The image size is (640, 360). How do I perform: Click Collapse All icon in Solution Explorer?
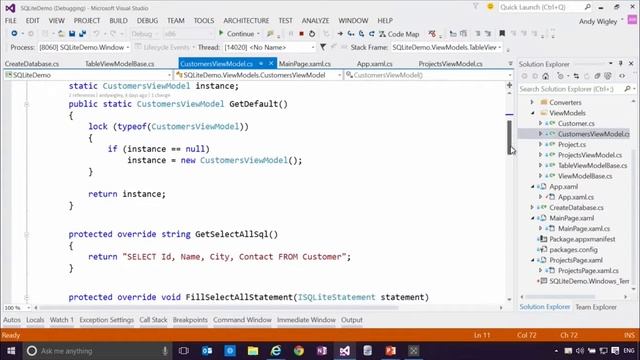pyautogui.click(x=598, y=76)
